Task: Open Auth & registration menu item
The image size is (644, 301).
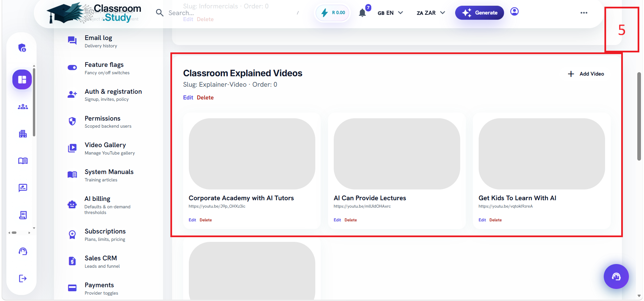Action: tap(108, 95)
